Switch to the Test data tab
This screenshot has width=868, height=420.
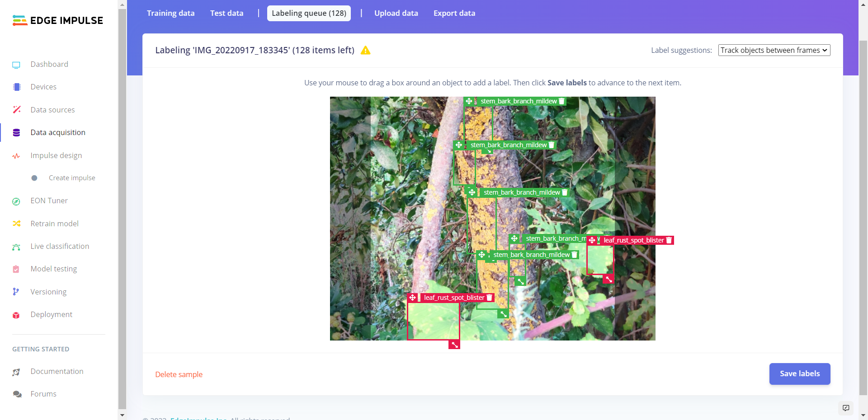point(227,13)
